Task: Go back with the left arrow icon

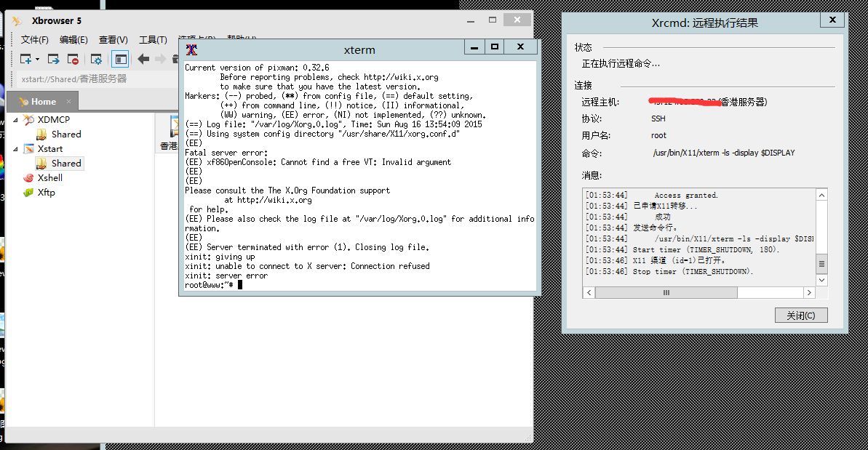Action: pos(143,59)
